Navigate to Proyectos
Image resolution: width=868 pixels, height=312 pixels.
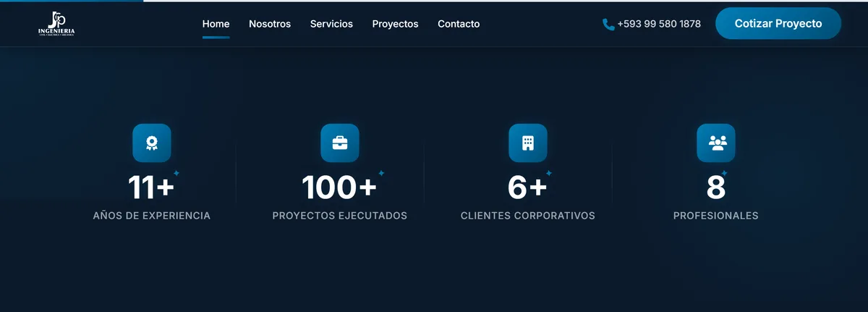395,24
